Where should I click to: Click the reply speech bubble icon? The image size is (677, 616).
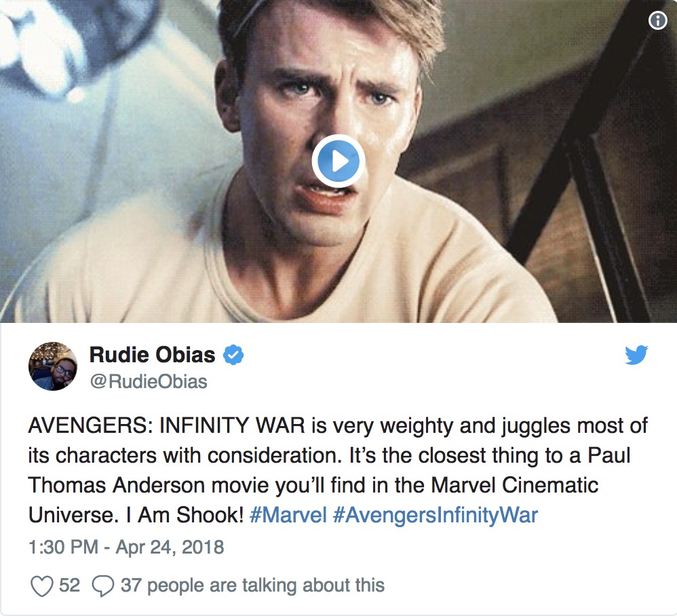102,585
